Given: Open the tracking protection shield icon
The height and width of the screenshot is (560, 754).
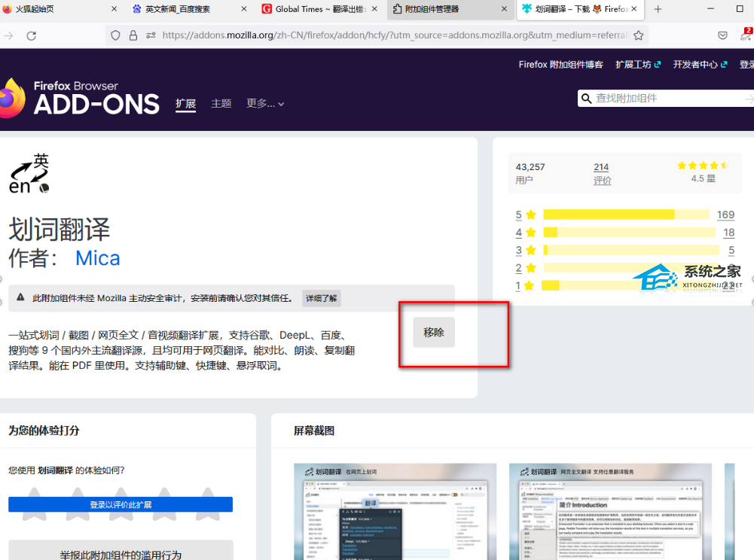Looking at the screenshot, I should tap(115, 35).
